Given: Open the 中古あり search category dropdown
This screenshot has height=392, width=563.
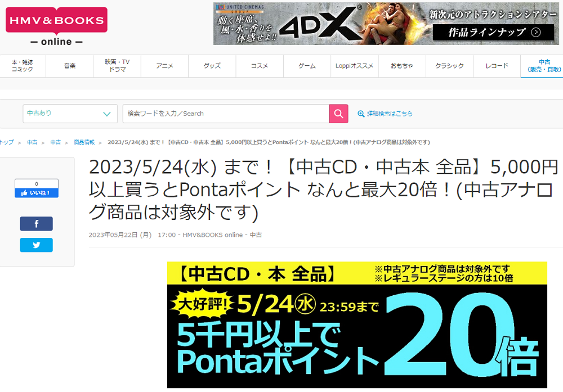Looking at the screenshot, I should (70, 114).
